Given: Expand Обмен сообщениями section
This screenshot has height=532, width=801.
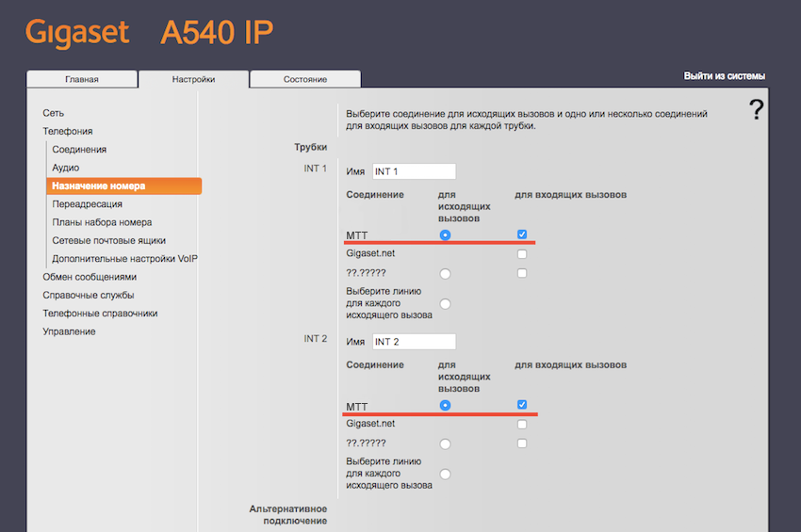Looking at the screenshot, I should click(x=90, y=277).
